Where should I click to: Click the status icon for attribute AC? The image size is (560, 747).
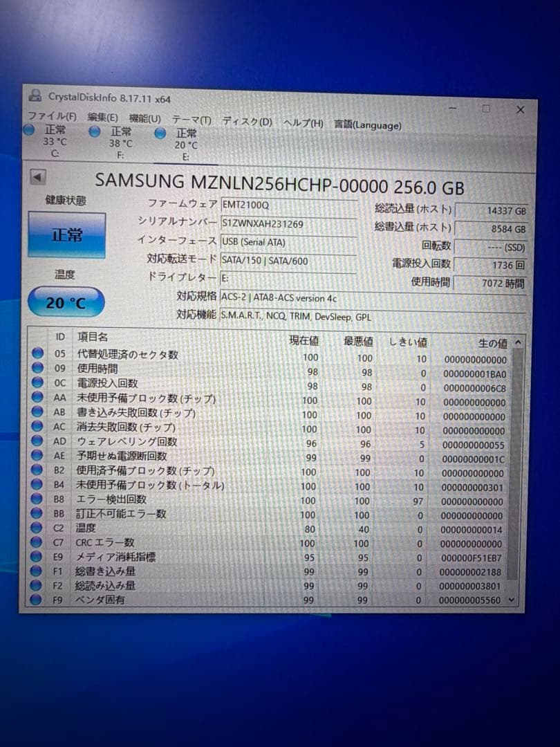point(37,426)
